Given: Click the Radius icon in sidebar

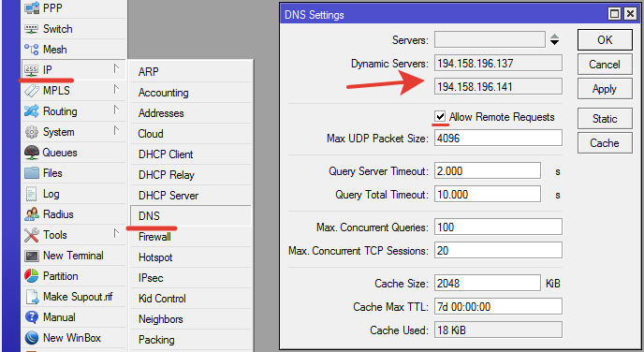Looking at the screenshot, I should tap(32, 214).
